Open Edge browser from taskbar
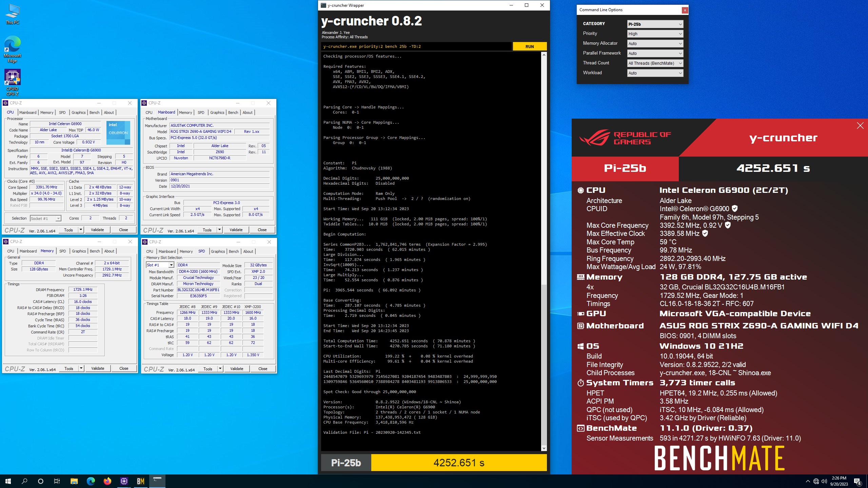This screenshot has width=868, height=488. click(91, 481)
